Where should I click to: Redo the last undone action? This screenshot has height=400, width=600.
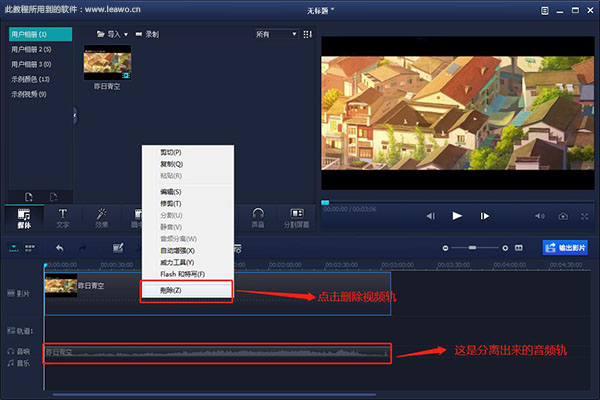coord(83,248)
